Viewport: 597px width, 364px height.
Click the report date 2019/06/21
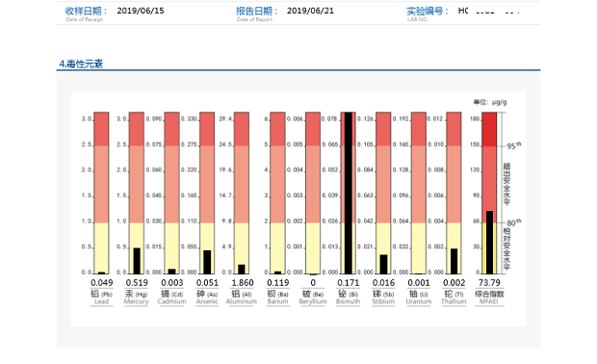click(310, 11)
